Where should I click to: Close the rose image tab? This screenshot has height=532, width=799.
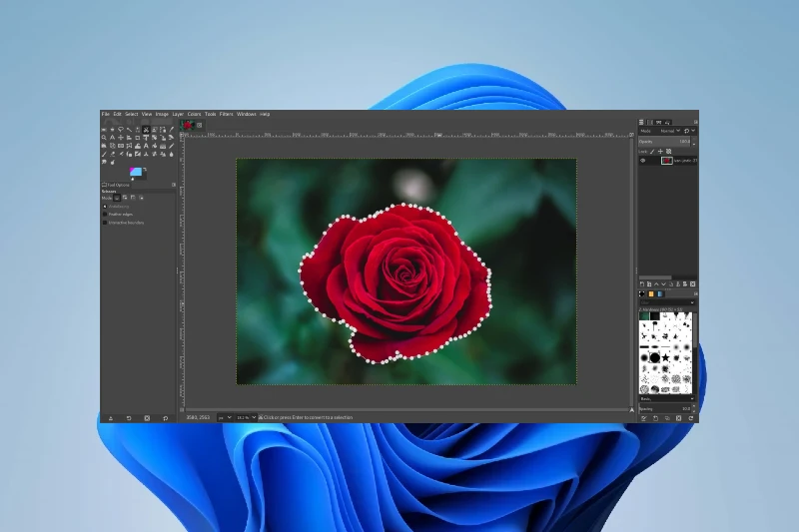click(x=199, y=125)
